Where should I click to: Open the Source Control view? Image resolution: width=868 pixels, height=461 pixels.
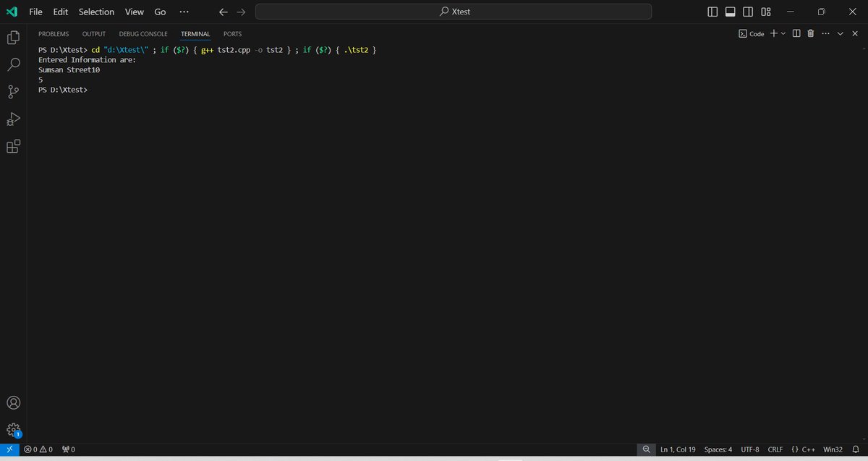13,91
